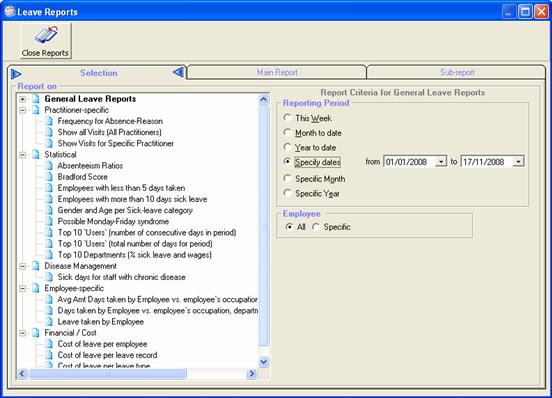Click the Disease Management page icon
The image size is (552, 398).
[x=36, y=266]
